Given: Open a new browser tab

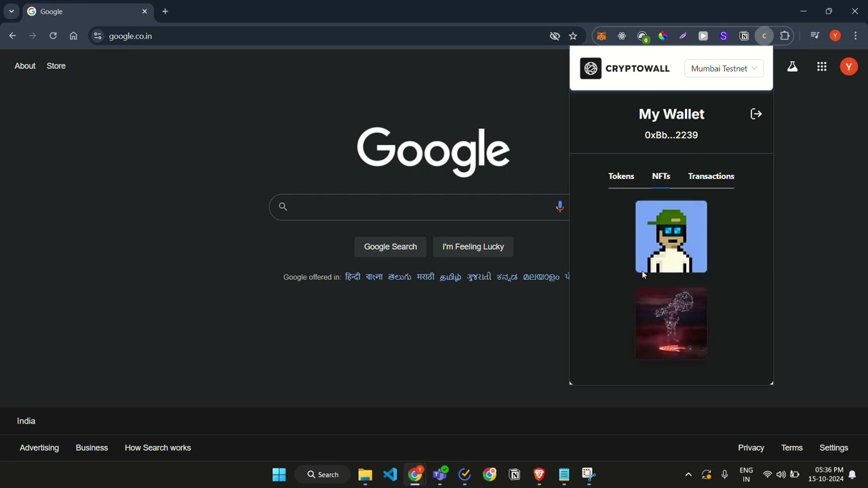Looking at the screenshot, I should click(165, 12).
